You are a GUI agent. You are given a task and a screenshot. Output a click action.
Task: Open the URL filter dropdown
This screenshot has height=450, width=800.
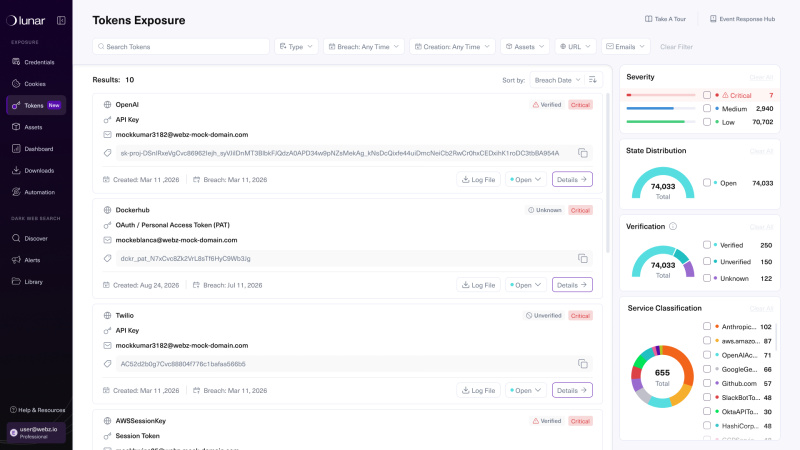(x=576, y=46)
